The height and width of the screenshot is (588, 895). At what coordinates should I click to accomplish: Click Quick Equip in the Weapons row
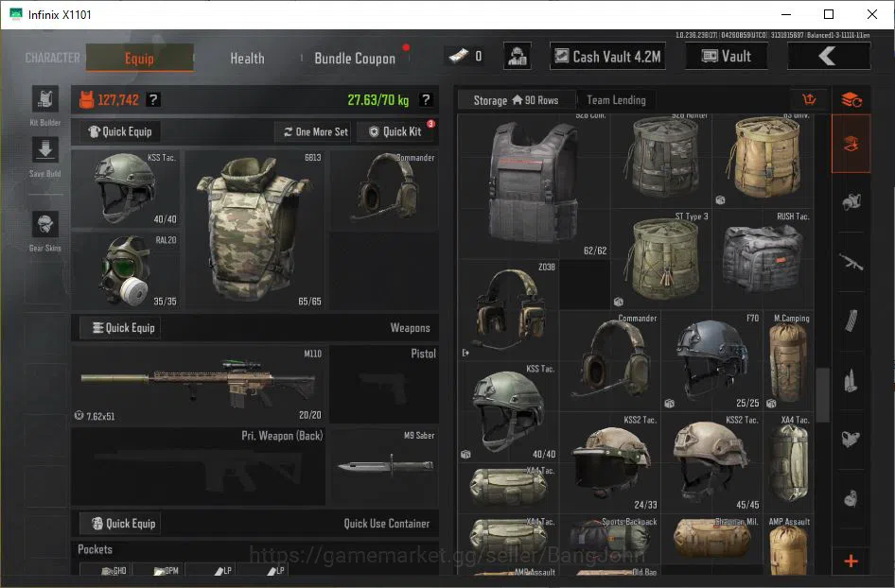[x=120, y=328]
